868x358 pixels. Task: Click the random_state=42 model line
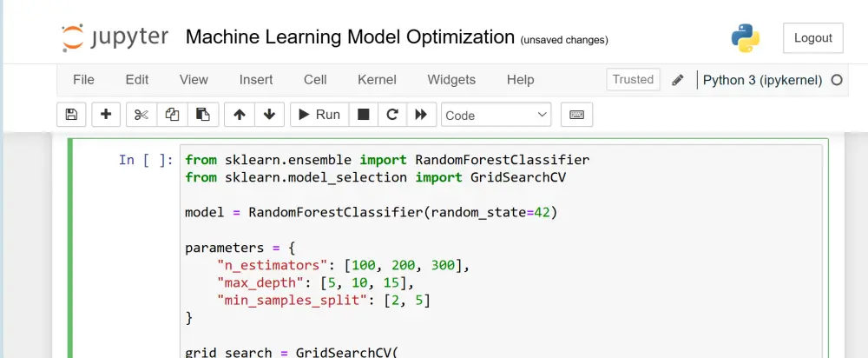coord(371,213)
